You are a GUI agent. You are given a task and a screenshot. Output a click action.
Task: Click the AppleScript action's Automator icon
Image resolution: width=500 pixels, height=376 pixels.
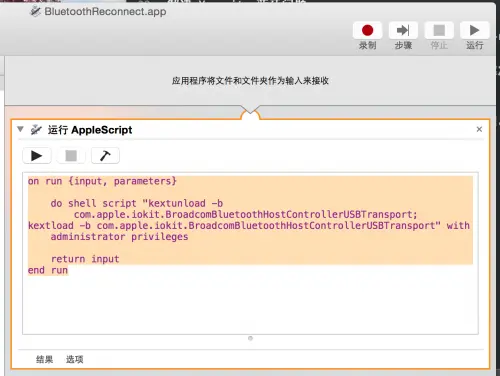[36, 129]
